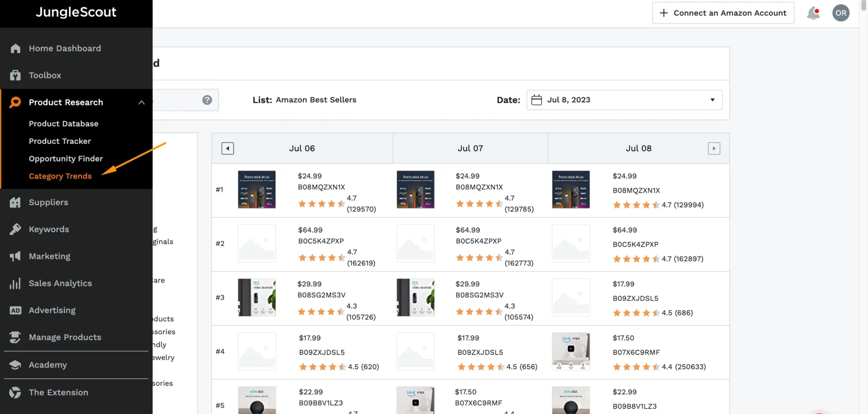The image size is (868, 414).
Task: Click Blink video doorbell thumbnail under Jul 07
Action: pos(415,297)
